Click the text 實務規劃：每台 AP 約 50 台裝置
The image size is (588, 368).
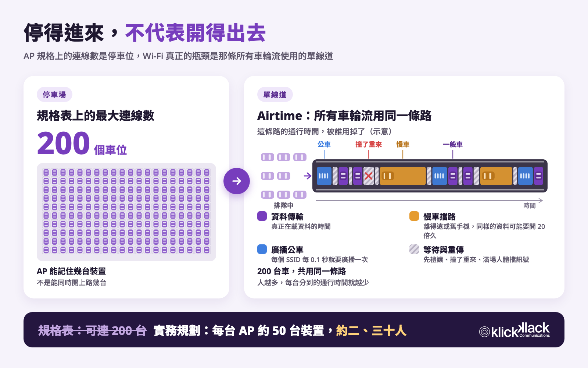(x=239, y=330)
